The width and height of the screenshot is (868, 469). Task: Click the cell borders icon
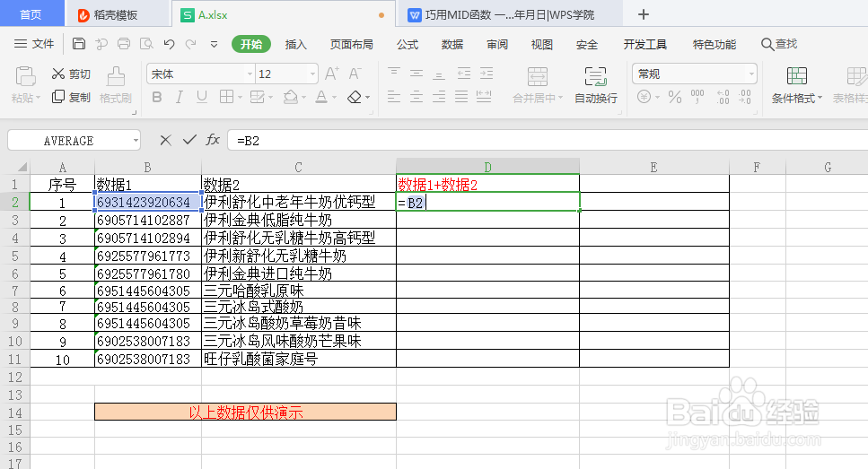[x=226, y=98]
